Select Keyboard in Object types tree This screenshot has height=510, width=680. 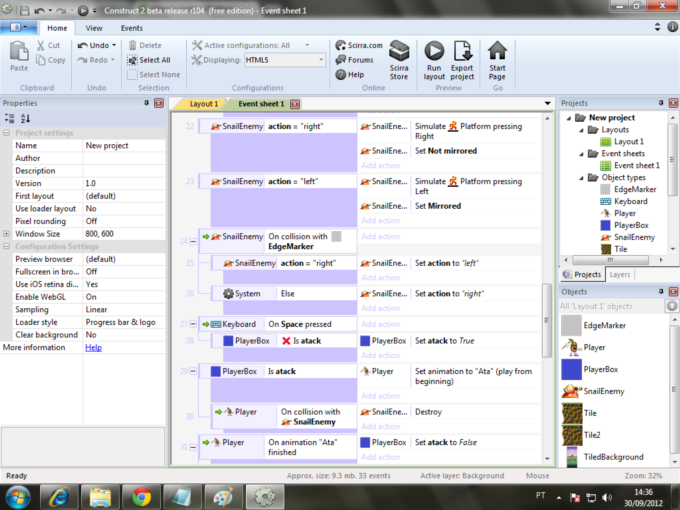click(624, 201)
